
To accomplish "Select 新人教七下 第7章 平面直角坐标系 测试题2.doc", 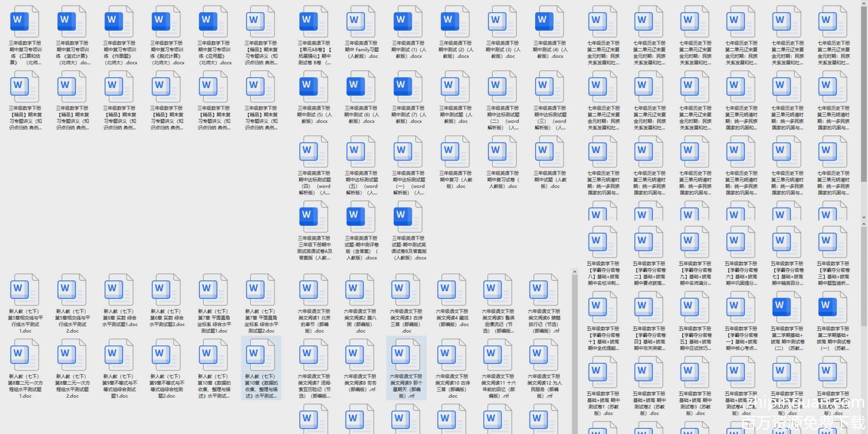I will pos(261,291).
